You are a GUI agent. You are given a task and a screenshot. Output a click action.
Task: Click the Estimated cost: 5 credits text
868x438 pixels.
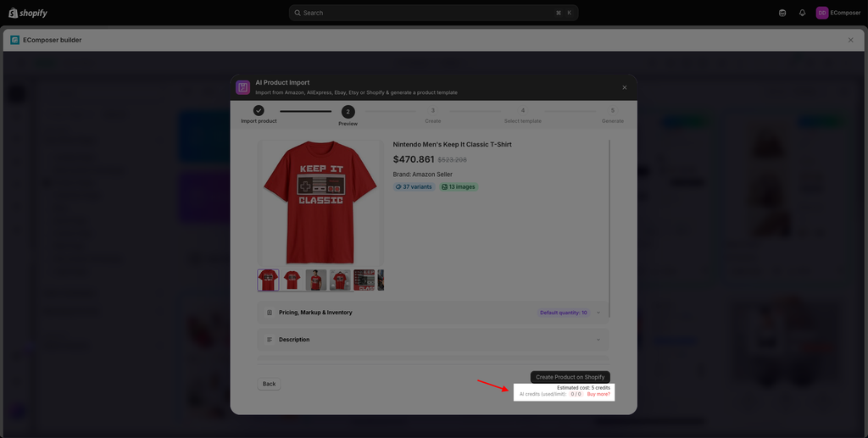point(583,388)
